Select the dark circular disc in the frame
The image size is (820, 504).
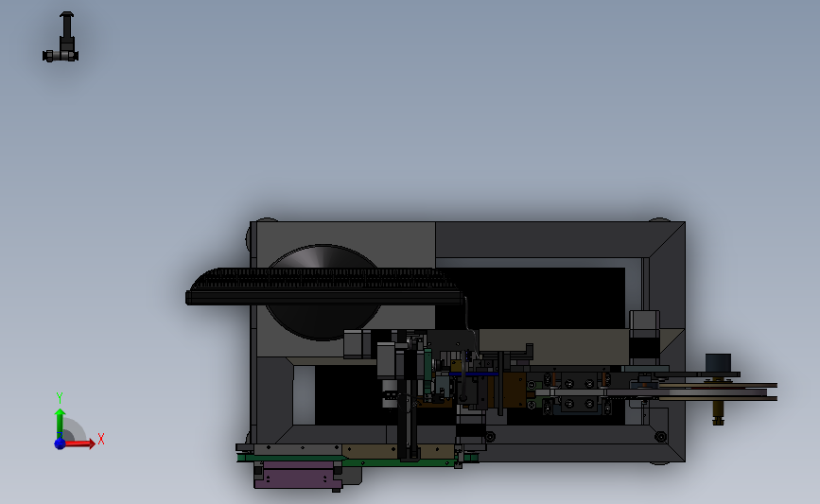pos(323,318)
